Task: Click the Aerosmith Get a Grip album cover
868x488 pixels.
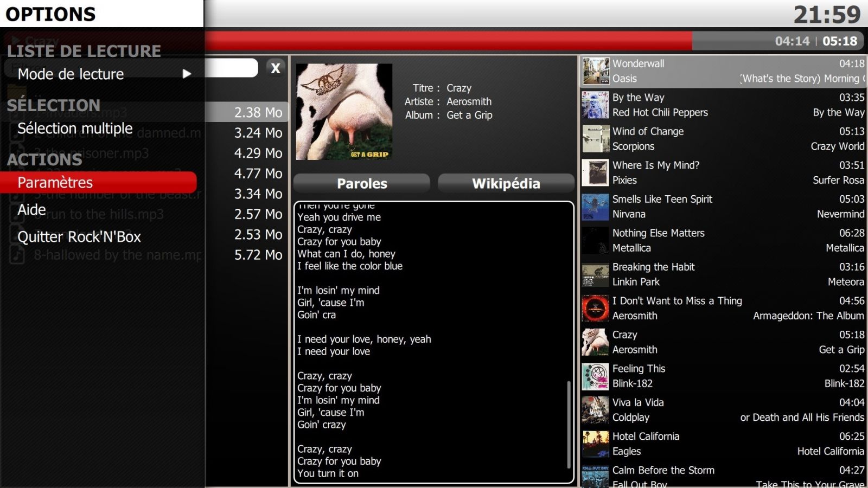Action: point(344,112)
